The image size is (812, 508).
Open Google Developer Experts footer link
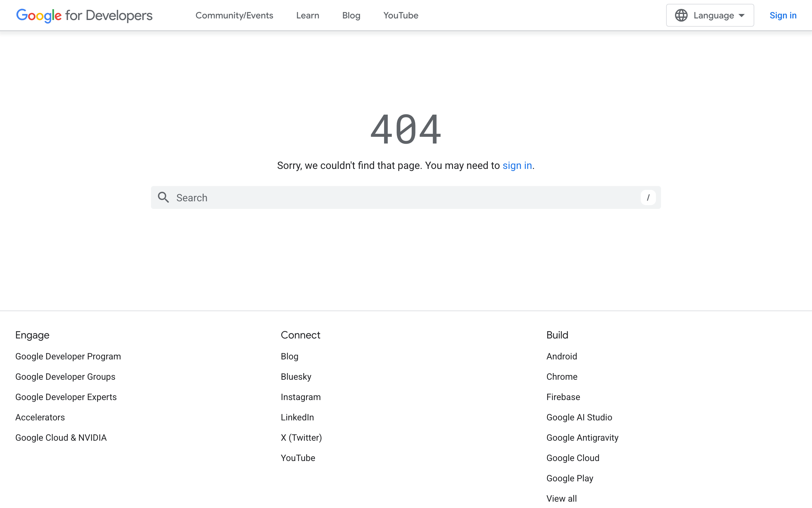point(66,397)
